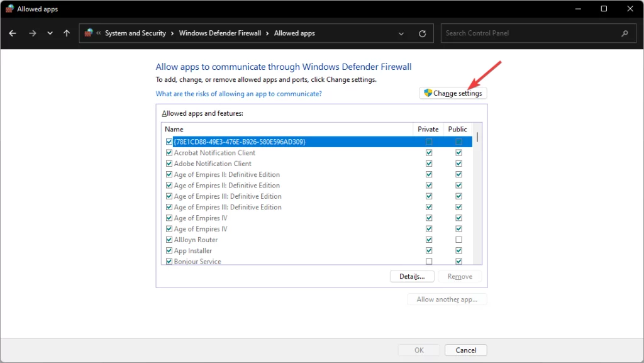
Task: Open the recent locations dropdown chevron
Action: point(49,33)
